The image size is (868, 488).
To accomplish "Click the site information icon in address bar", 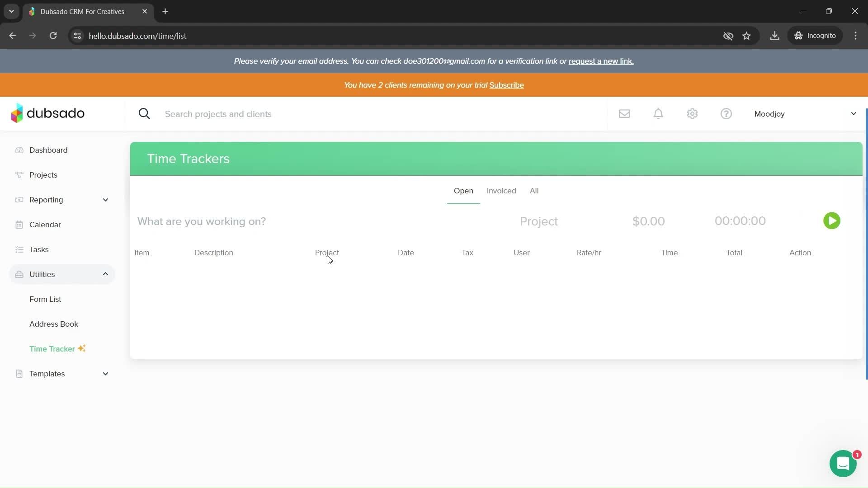I will point(77,36).
